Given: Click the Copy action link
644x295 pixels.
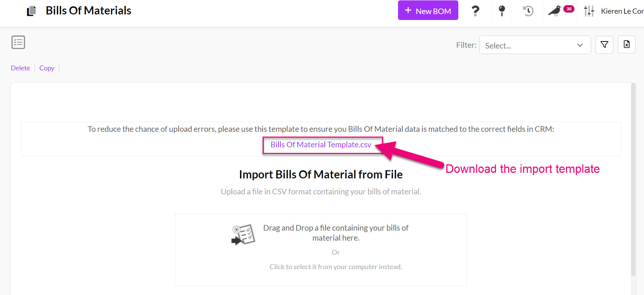Looking at the screenshot, I should (47, 68).
